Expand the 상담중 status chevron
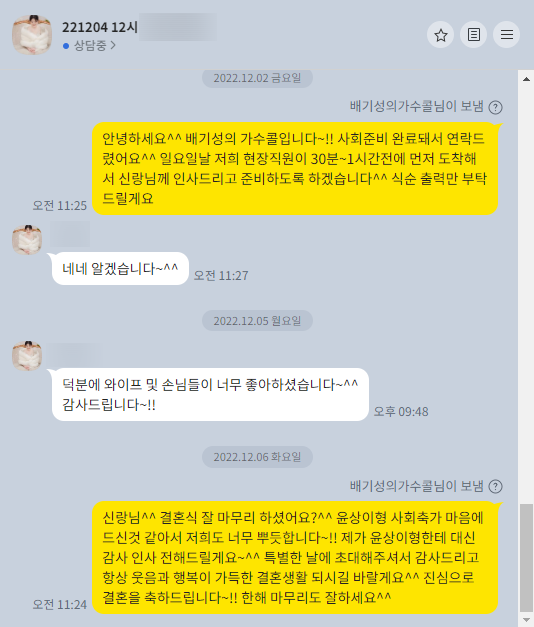The height and width of the screenshot is (627, 534). (x=113, y=46)
